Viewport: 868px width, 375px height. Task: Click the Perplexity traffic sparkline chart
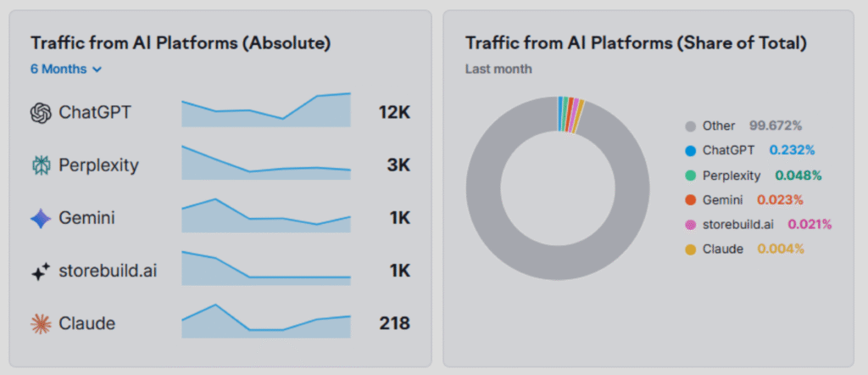point(265,165)
